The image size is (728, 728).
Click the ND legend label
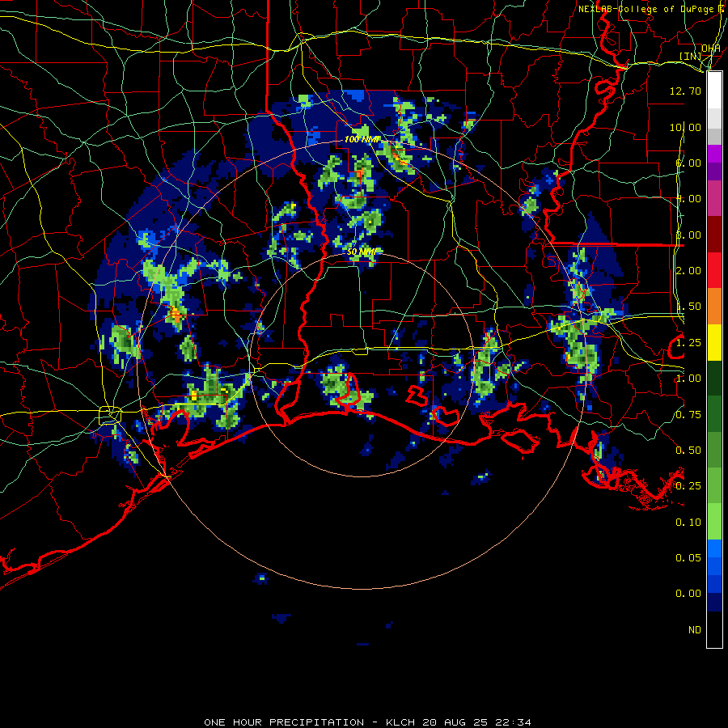tap(695, 630)
